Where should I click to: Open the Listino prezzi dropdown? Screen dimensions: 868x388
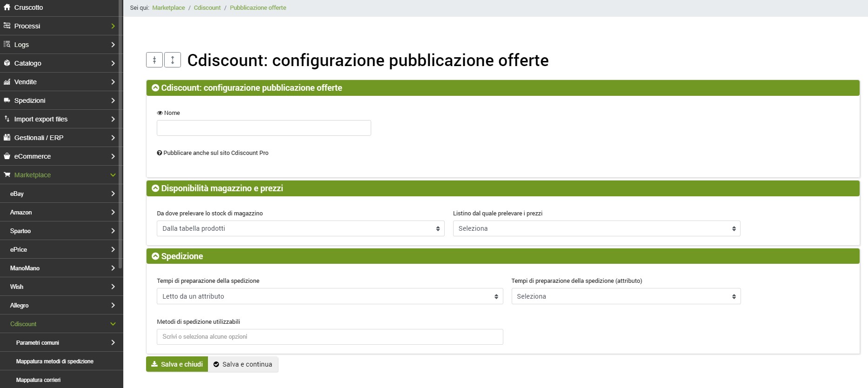[x=596, y=228]
